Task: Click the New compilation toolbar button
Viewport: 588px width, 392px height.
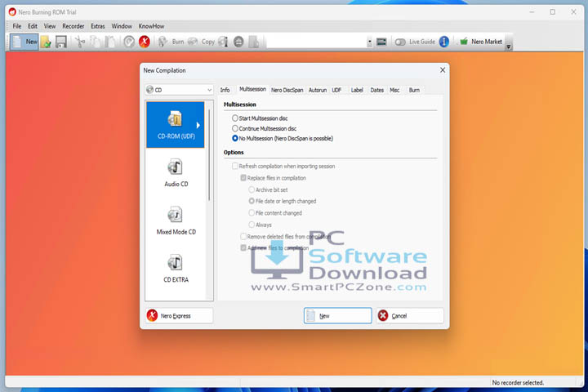Action: 24,42
